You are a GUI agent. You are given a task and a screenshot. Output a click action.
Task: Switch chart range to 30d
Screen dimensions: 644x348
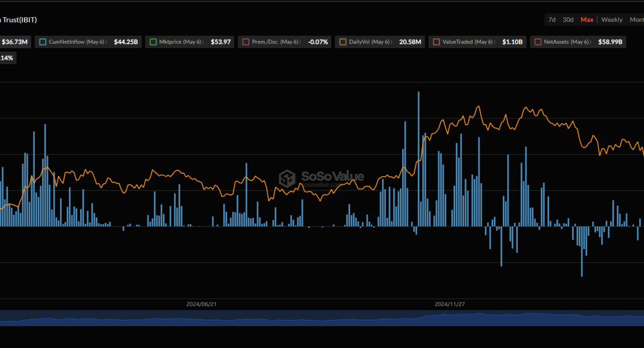[568, 20]
